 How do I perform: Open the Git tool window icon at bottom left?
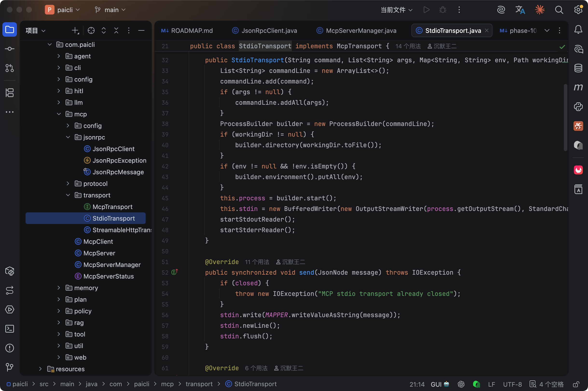[x=9, y=367]
